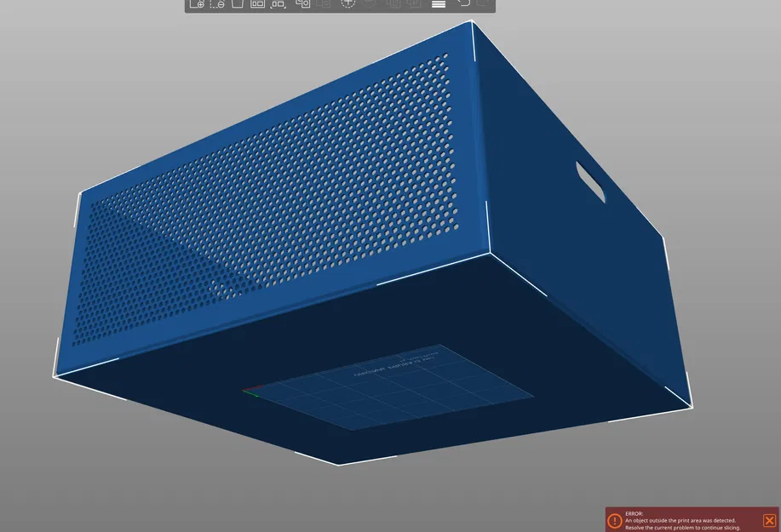Remove an instance of the object

click(369, 4)
